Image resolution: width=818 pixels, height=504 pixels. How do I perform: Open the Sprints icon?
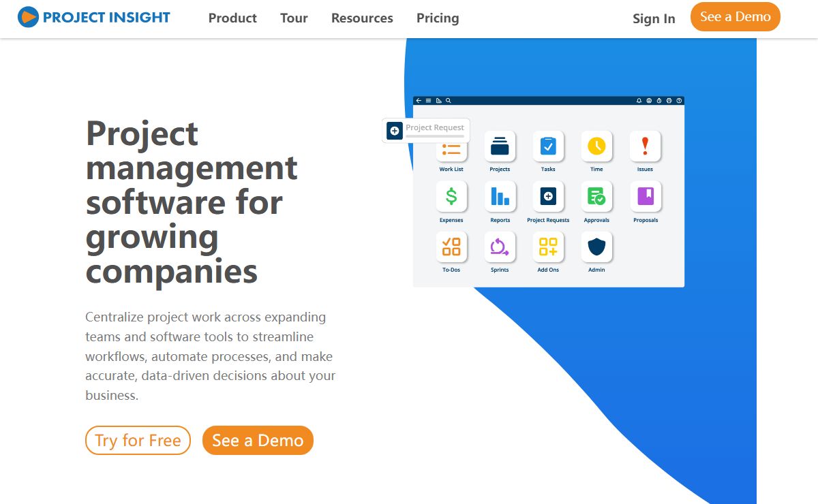[500, 247]
